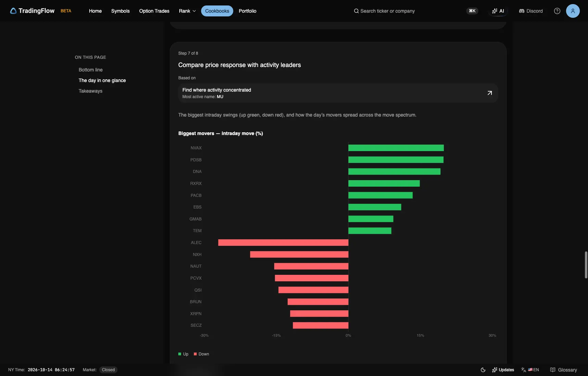Click the TEM ticker label

click(x=197, y=231)
